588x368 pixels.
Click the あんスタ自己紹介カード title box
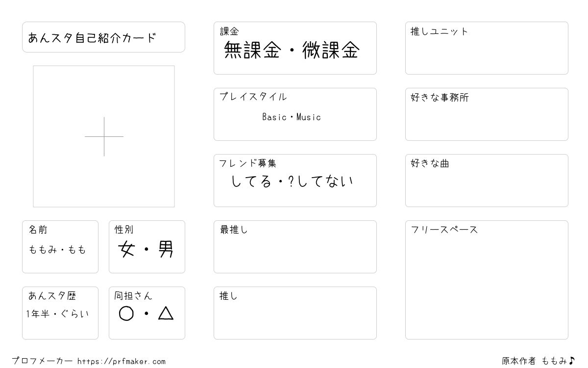103,37
